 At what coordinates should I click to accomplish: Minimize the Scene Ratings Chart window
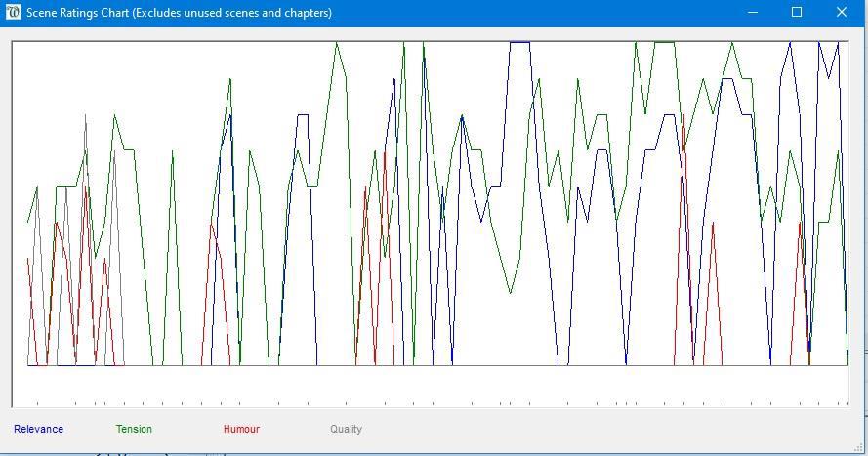tap(753, 13)
